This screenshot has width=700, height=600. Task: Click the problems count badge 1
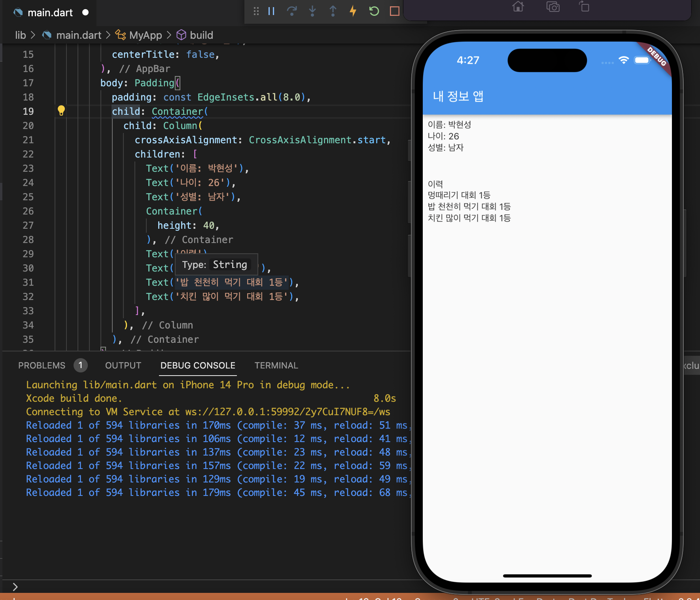[x=80, y=365]
